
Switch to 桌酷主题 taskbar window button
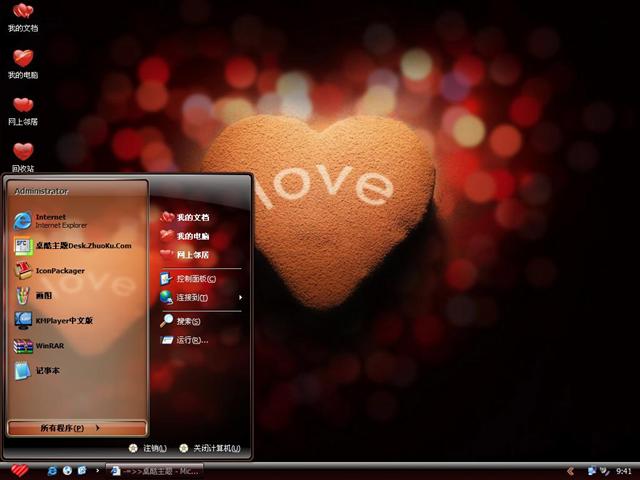[155, 471]
